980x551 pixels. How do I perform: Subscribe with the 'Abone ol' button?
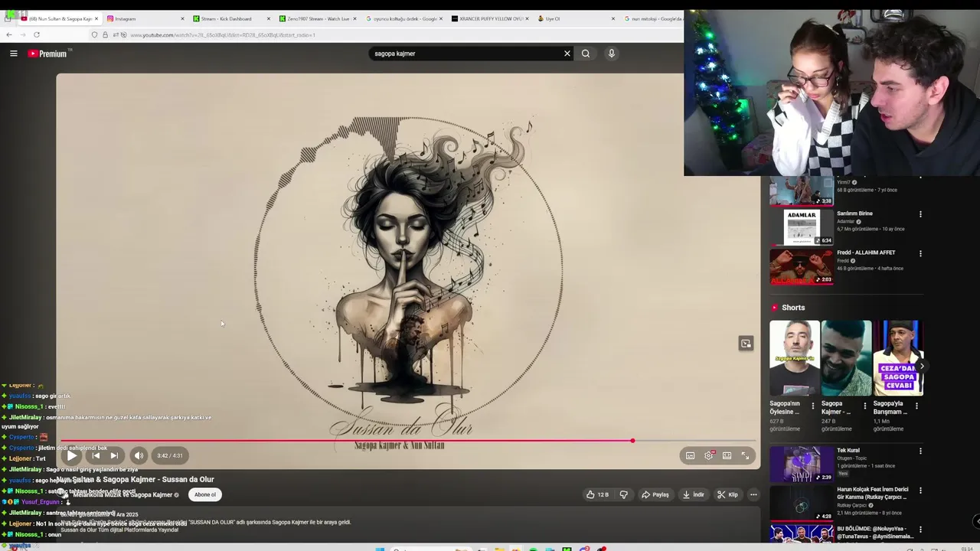[x=205, y=494]
